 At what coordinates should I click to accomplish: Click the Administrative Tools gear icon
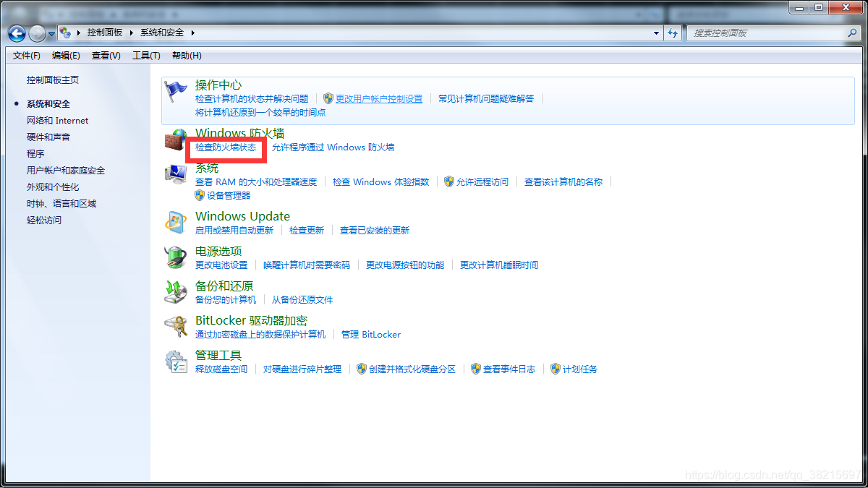176,361
